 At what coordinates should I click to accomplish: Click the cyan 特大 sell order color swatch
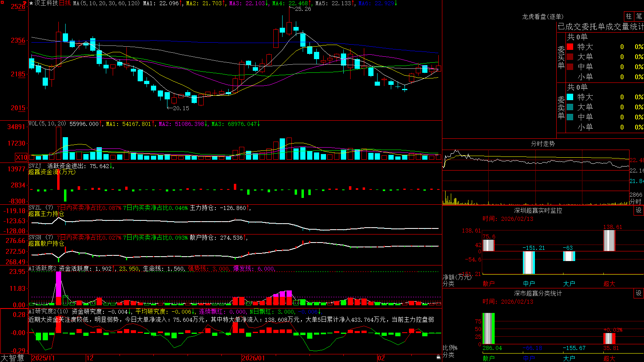coord(570,97)
